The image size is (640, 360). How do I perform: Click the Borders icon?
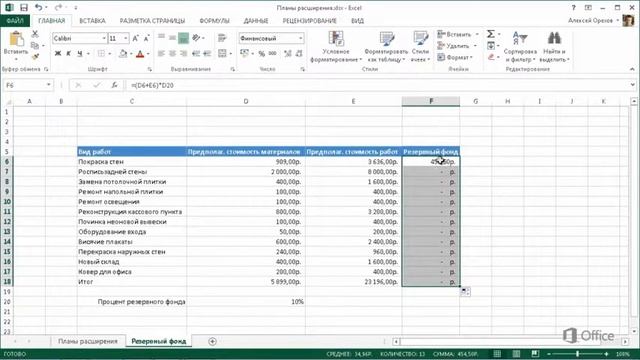[x=101, y=53]
